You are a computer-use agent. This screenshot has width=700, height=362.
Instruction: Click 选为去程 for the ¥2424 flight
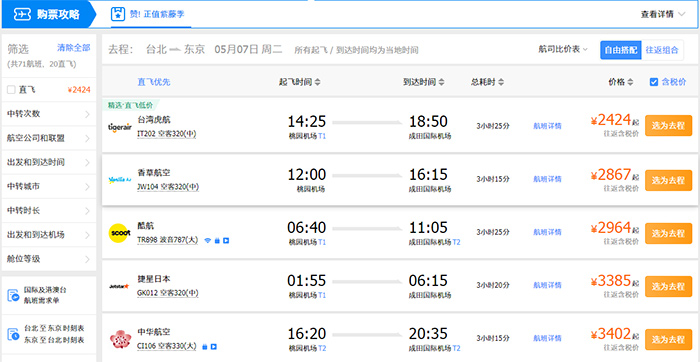click(668, 126)
